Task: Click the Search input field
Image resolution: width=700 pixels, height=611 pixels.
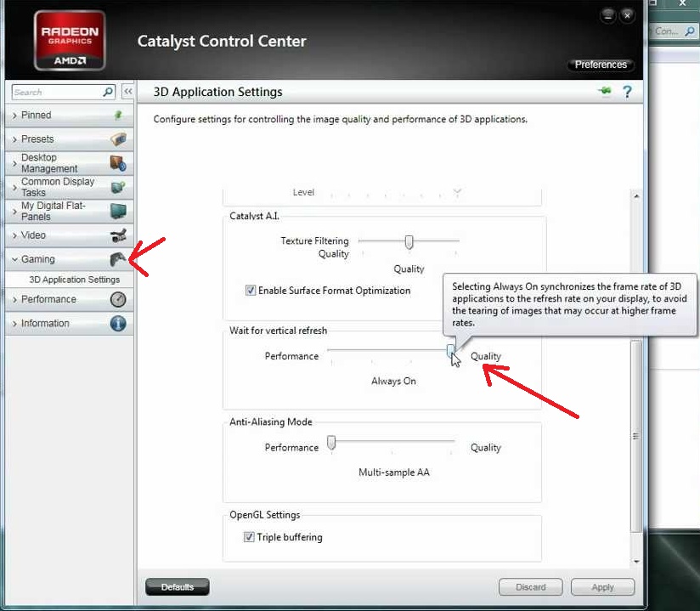Action: pyautogui.click(x=64, y=92)
